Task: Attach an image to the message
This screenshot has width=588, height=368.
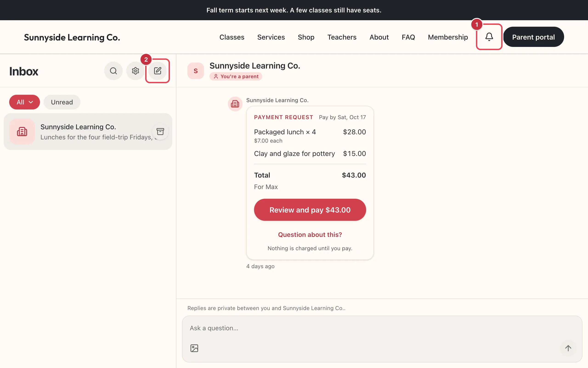Action: 194,348
